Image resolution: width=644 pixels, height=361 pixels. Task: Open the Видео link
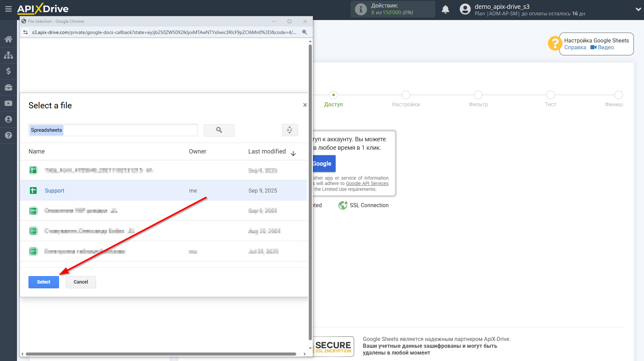click(x=605, y=48)
